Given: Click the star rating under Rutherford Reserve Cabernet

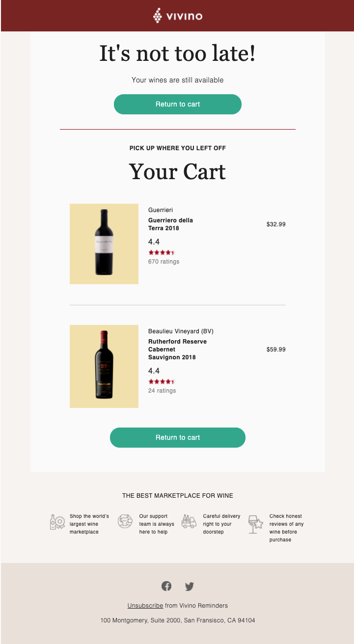Looking at the screenshot, I should coord(161,381).
